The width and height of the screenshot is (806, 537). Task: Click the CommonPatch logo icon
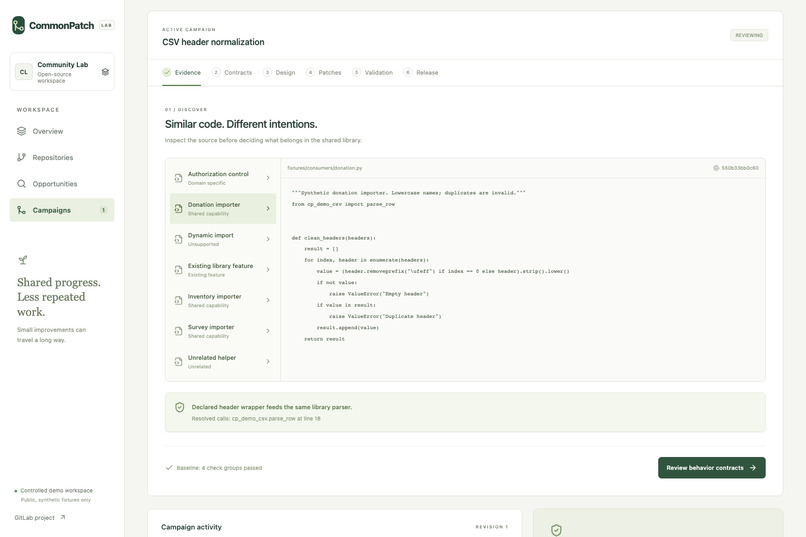19,25
